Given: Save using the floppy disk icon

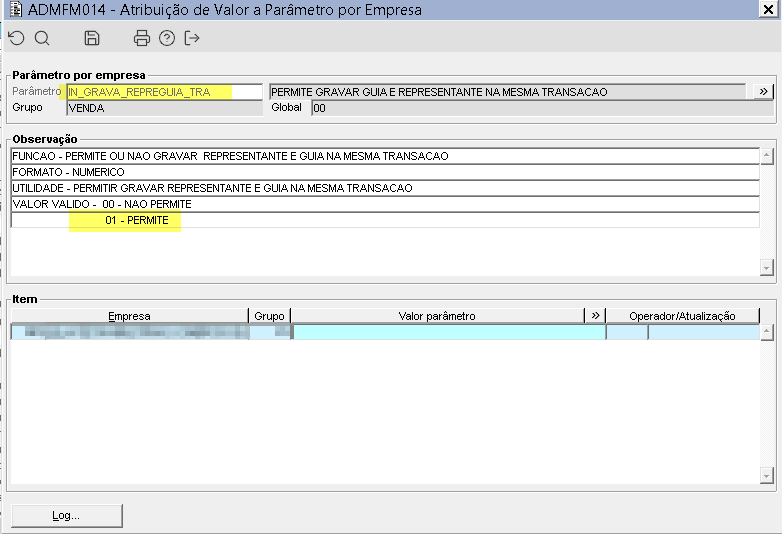Looking at the screenshot, I should (92, 38).
